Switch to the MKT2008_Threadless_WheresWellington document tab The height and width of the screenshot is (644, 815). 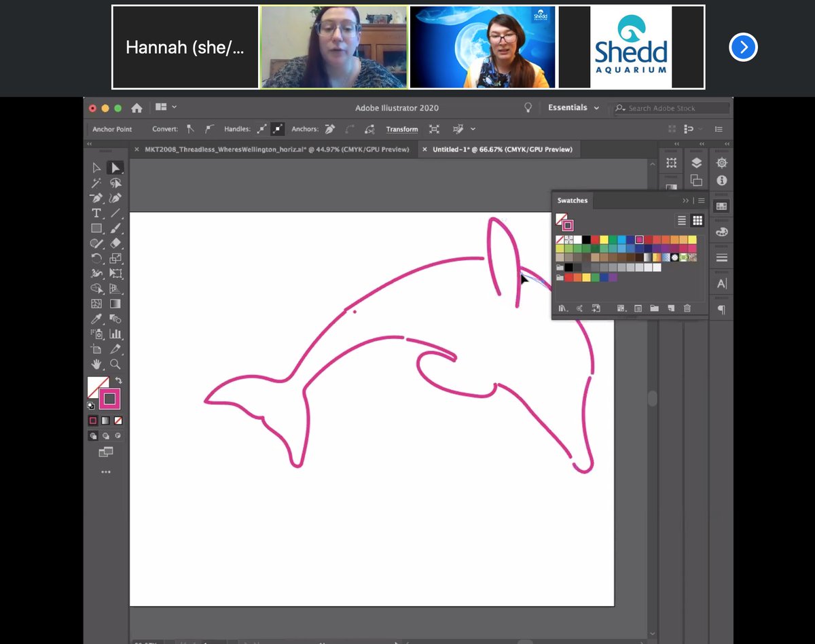[x=272, y=149]
